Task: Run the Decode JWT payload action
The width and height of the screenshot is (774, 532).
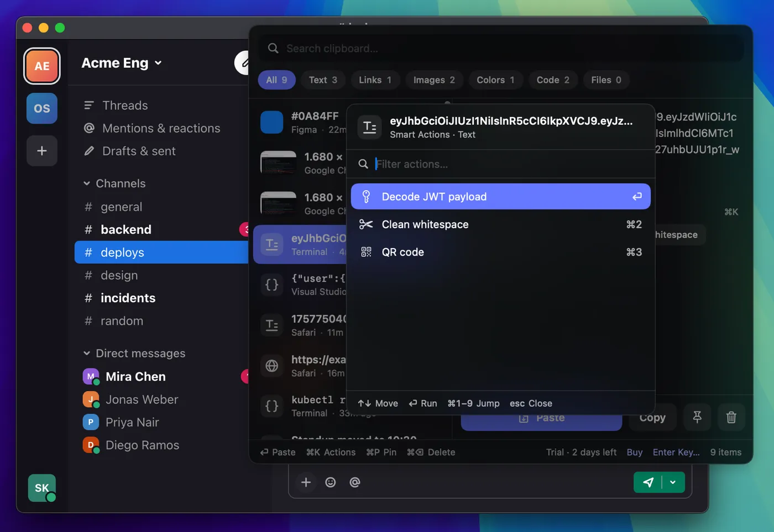Action: (500, 197)
